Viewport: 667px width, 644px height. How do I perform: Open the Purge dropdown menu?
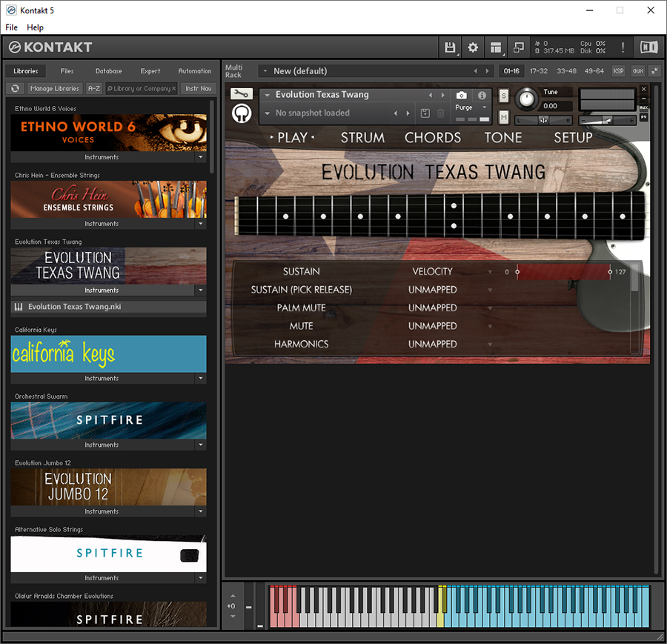(x=484, y=107)
